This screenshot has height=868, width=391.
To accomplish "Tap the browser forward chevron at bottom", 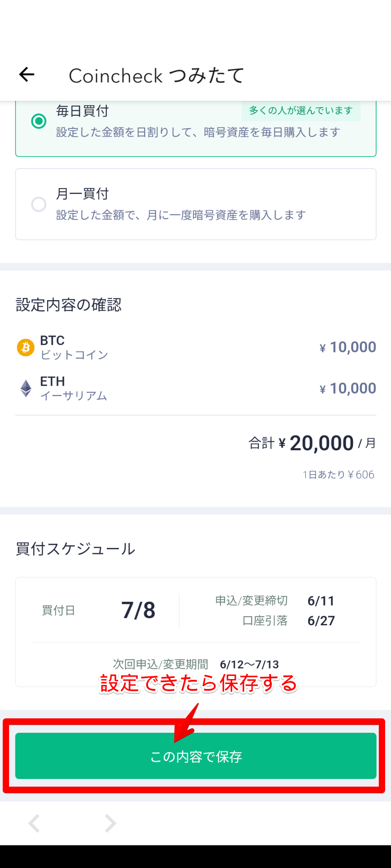I will tap(110, 823).
